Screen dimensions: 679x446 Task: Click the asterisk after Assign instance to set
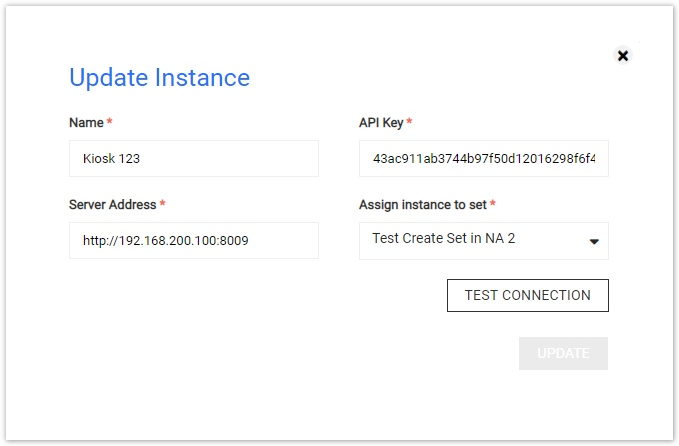click(x=493, y=203)
